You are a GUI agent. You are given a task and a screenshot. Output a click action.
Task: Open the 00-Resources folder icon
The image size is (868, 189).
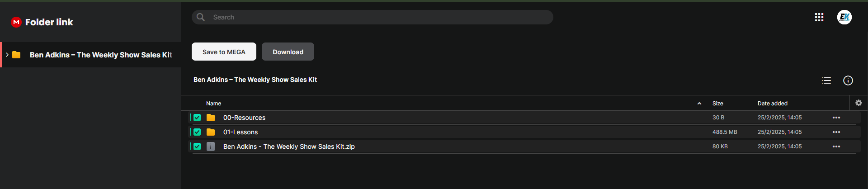point(211,118)
